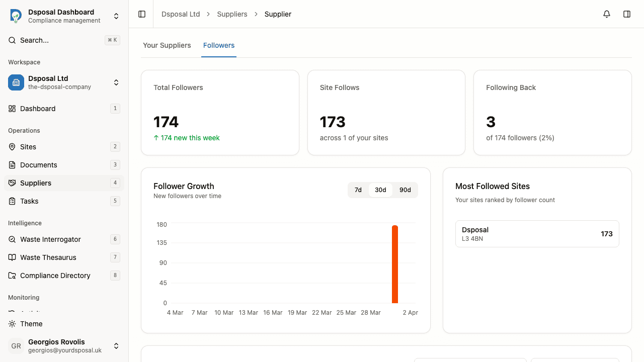Select the Compliance Directory icon
The width and height of the screenshot is (644, 362).
tap(11, 275)
